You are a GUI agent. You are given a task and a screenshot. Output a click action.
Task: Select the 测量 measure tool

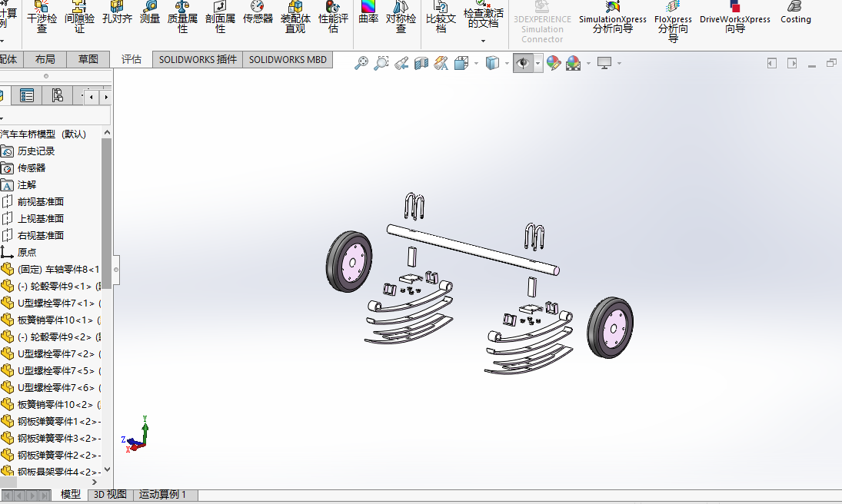[150, 13]
